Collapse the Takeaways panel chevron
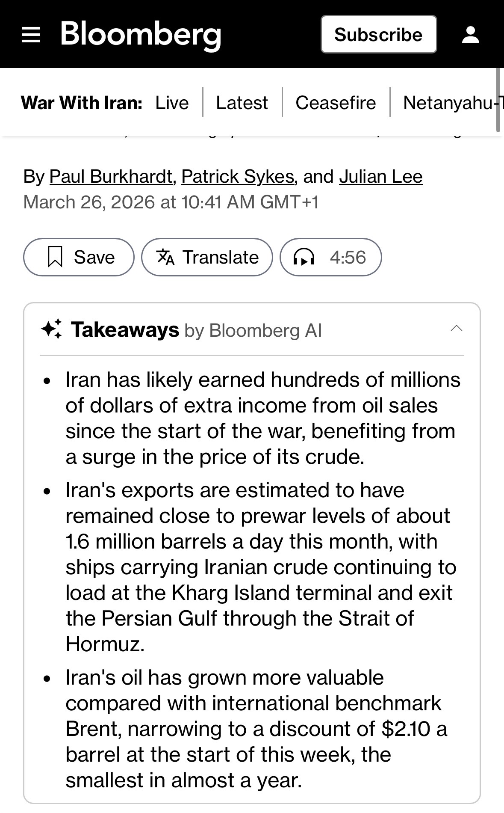Viewport: 504px width, 813px height. point(457,329)
